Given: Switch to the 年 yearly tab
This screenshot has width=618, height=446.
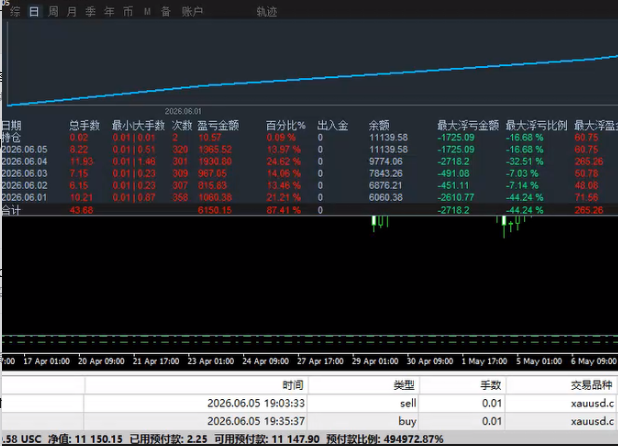Looking at the screenshot, I should 109,11.
